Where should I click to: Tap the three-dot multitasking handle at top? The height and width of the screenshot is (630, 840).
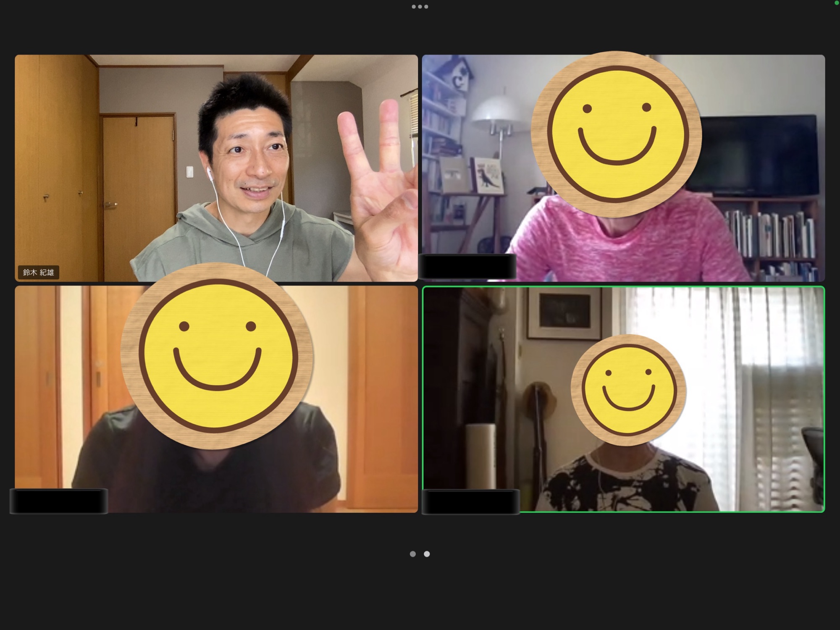[x=420, y=7]
